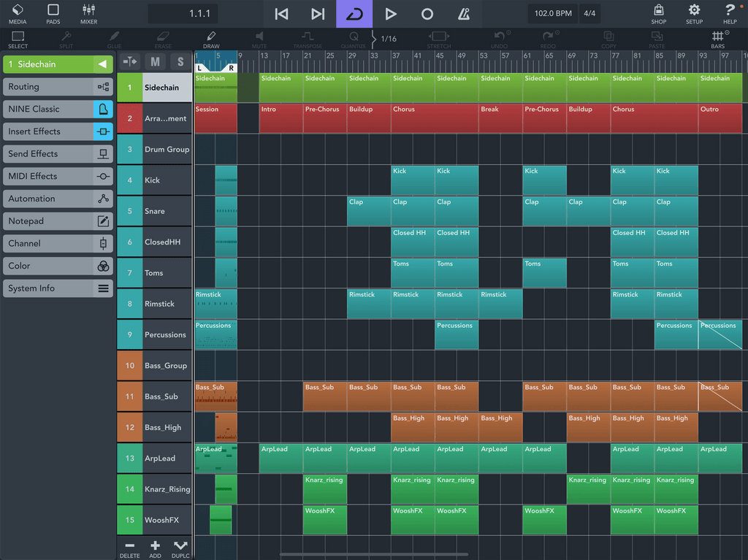Viewport: 748px width, 560px height.
Task: Copy the selected events
Action: (x=608, y=39)
